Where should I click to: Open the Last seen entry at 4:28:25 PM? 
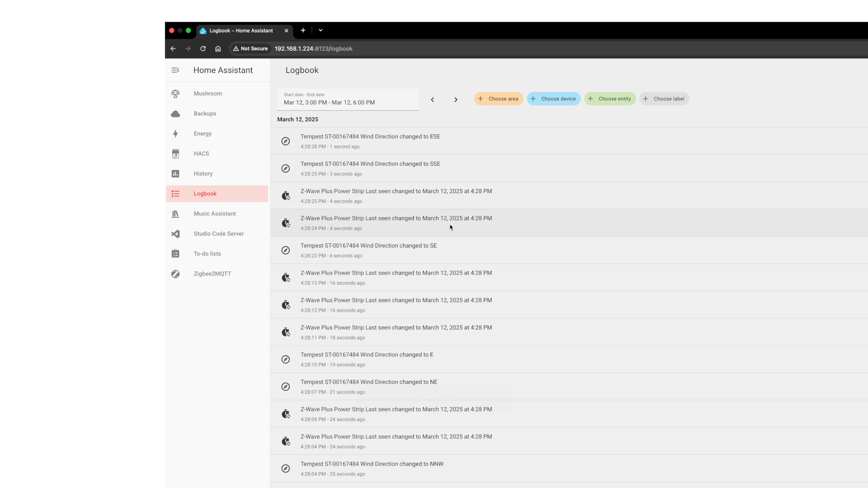(569, 196)
